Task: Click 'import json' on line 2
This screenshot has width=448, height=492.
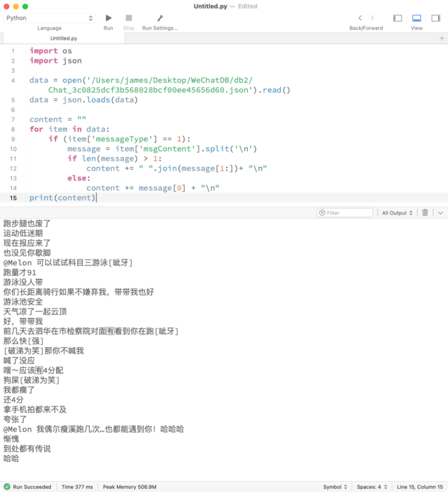Action: point(56,60)
